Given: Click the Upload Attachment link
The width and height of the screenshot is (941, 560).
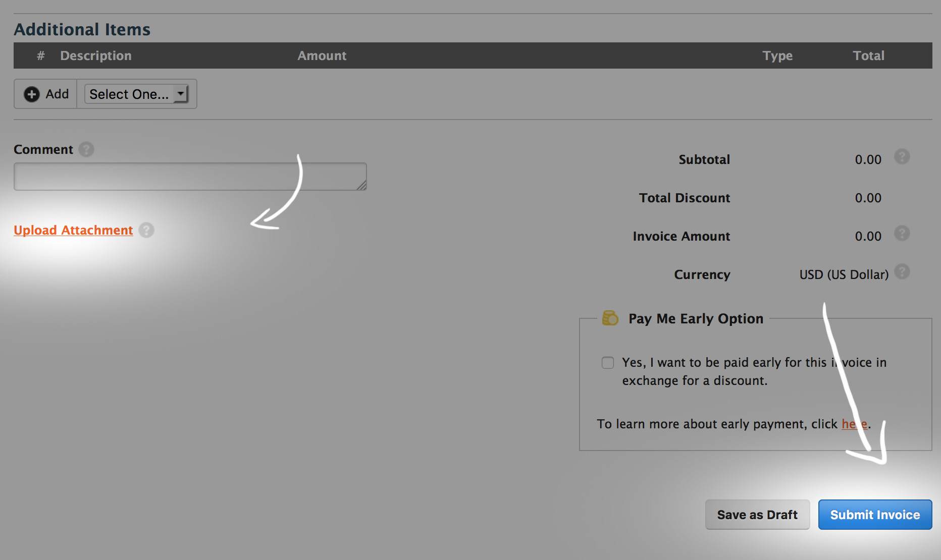Looking at the screenshot, I should tap(73, 230).
